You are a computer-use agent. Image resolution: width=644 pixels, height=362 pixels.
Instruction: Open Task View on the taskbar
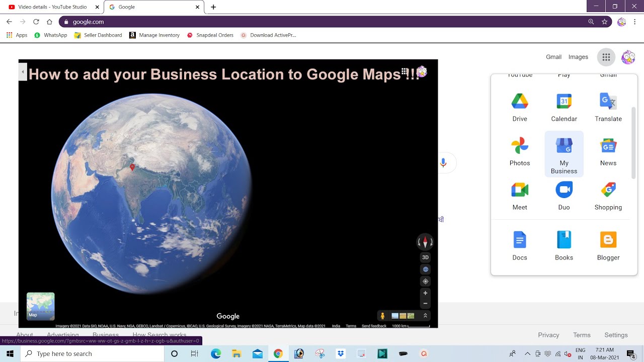(195, 353)
